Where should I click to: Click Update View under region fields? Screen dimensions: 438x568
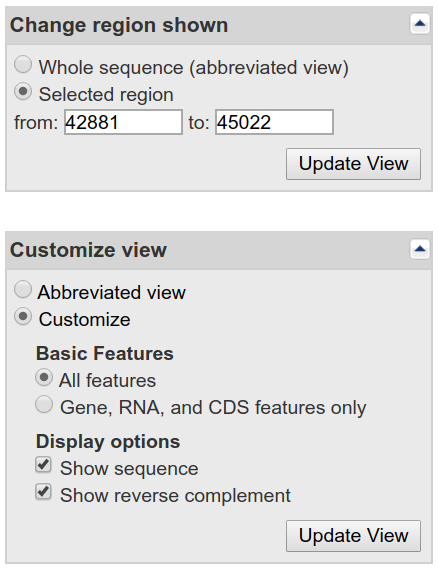353,164
